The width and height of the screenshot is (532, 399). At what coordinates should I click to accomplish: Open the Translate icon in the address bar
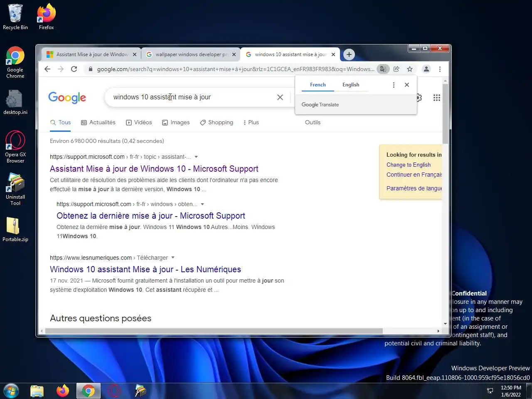click(x=383, y=69)
